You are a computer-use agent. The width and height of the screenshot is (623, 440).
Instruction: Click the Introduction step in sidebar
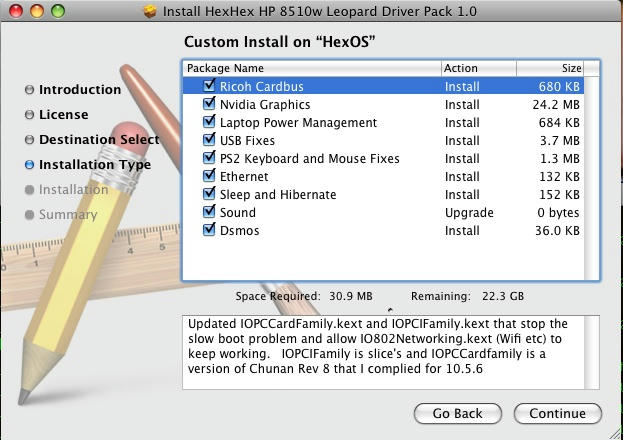click(x=80, y=89)
